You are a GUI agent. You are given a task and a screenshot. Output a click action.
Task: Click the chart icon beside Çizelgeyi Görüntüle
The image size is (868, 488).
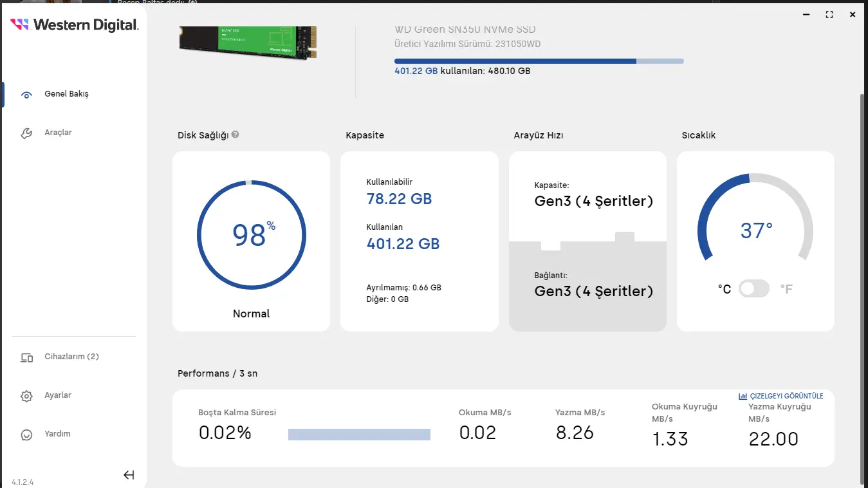coord(743,396)
